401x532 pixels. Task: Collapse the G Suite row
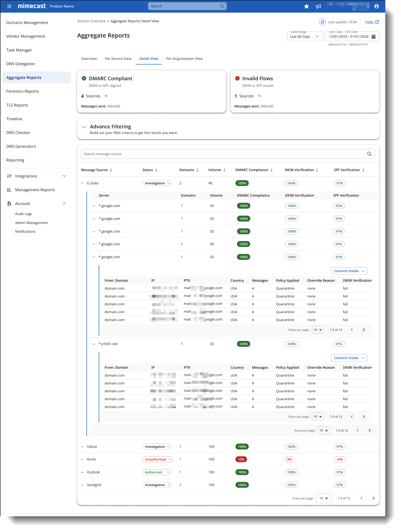(82, 183)
